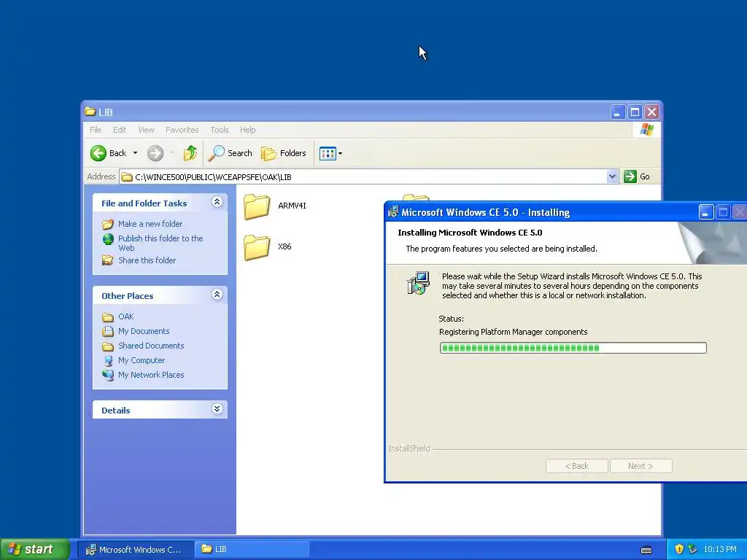This screenshot has width=747, height=560.
Task: Click the LIB window title bar folder icon
Action: click(90, 112)
